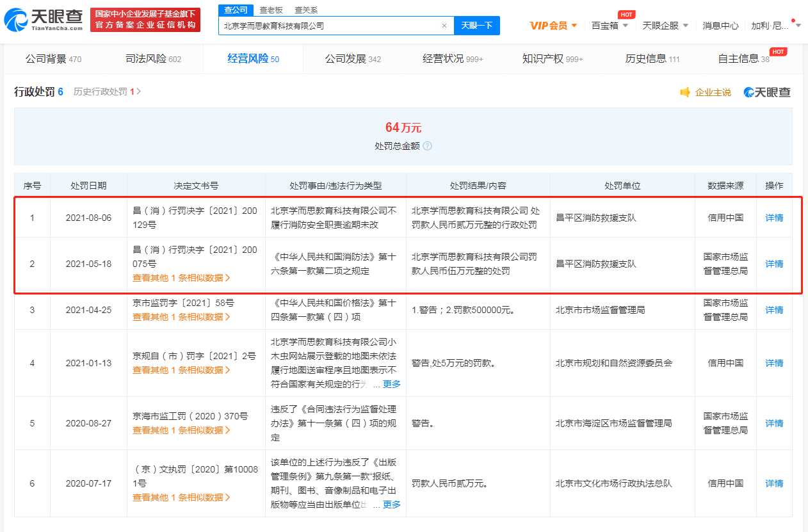Expand the 天眼企服 dropdown
This screenshot has width=808, height=532.
pyautogui.click(x=685, y=26)
